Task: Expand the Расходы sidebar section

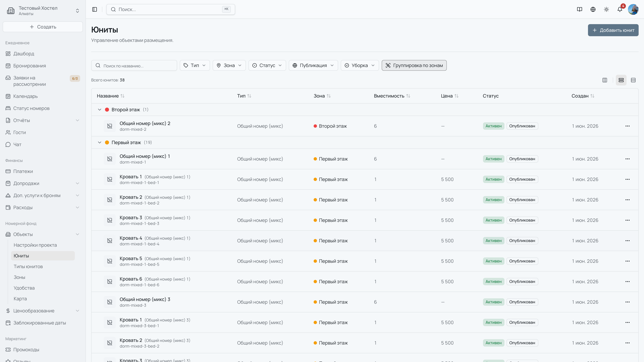Action: 43,207
